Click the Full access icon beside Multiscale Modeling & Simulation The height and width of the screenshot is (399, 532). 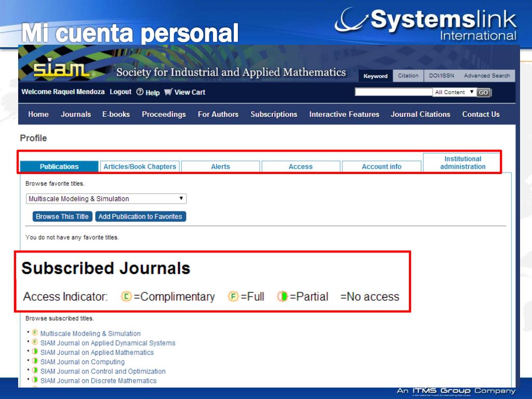tap(35, 333)
